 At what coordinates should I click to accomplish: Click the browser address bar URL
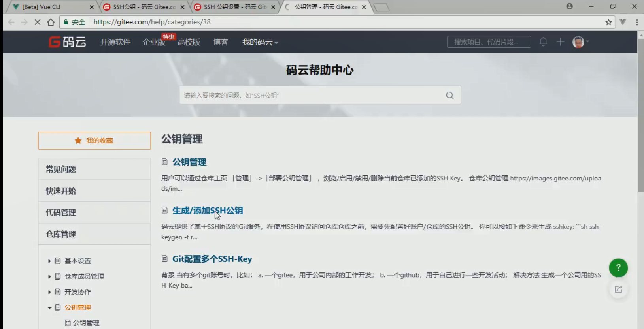(x=152, y=22)
